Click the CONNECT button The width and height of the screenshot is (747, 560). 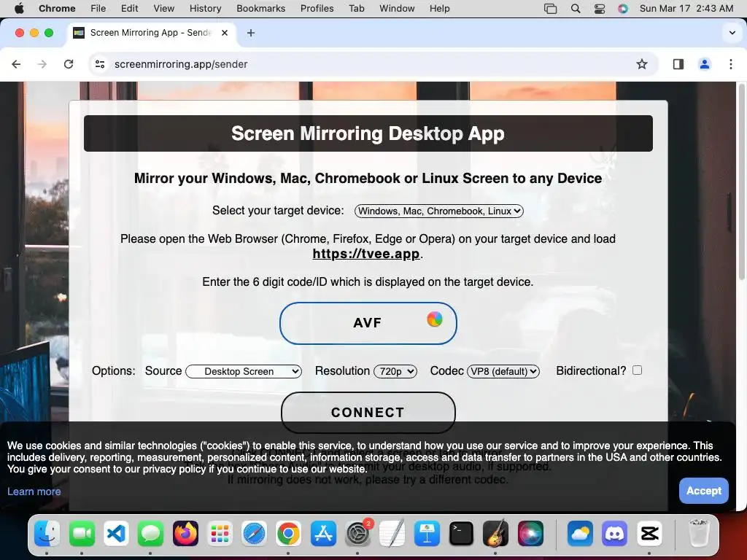point(368,413)
